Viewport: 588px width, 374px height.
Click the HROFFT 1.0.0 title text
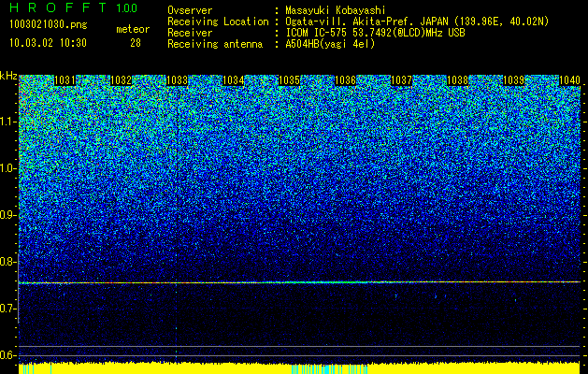[74, 7]
